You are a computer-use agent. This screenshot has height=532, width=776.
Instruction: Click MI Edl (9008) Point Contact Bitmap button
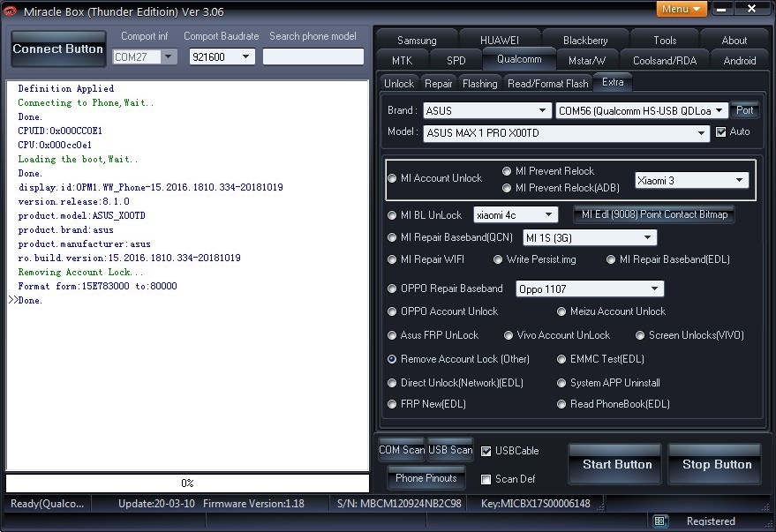654,214
